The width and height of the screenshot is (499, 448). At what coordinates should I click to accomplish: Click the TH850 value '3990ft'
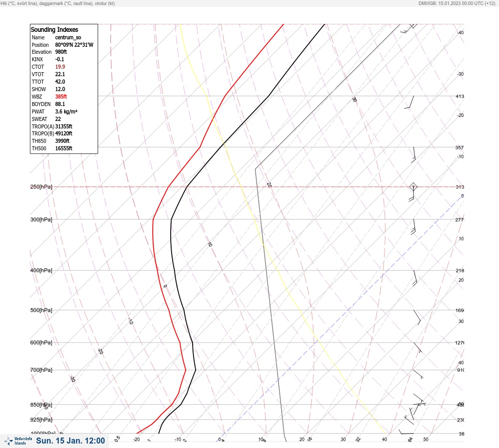tap(62, 141)
